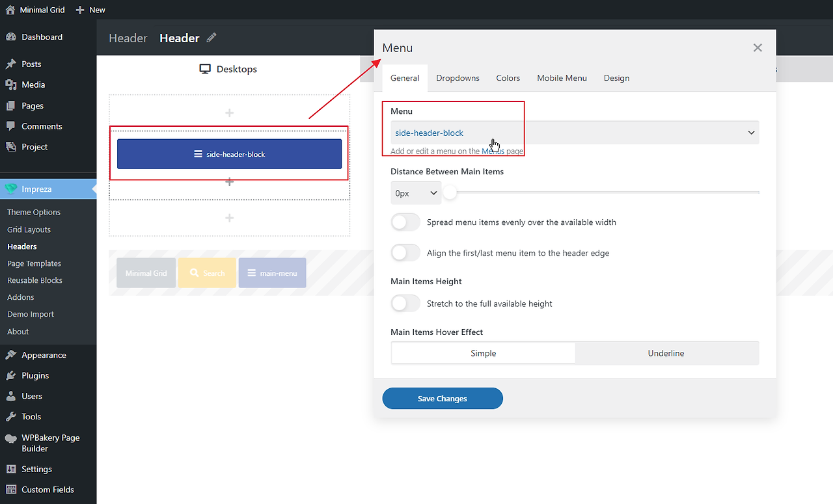Screen dimensions: 833x504
Task: Click the Tools wrench icon
Action: [10, 417]
